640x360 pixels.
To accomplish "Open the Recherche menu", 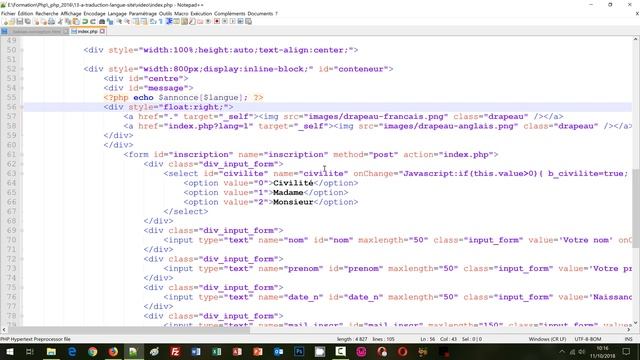I will [47, 13].
